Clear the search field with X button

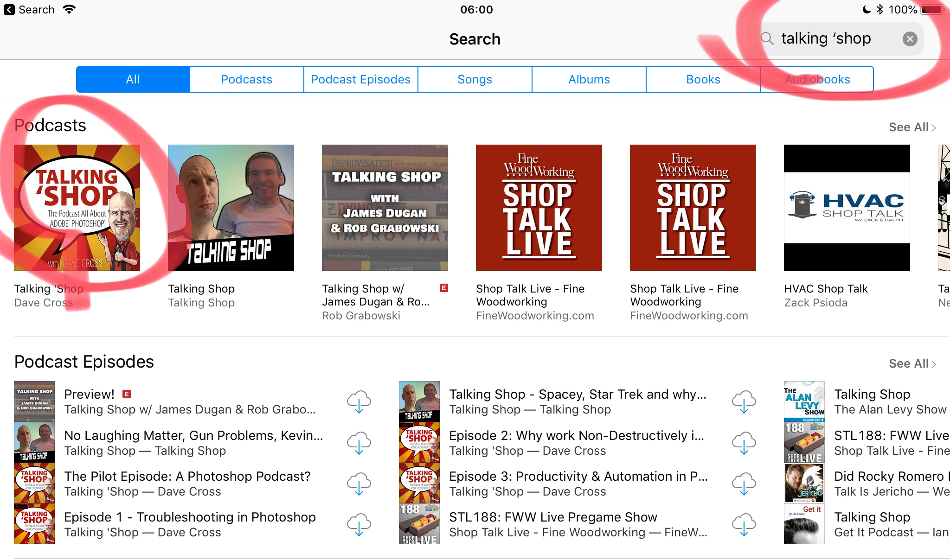910,39
